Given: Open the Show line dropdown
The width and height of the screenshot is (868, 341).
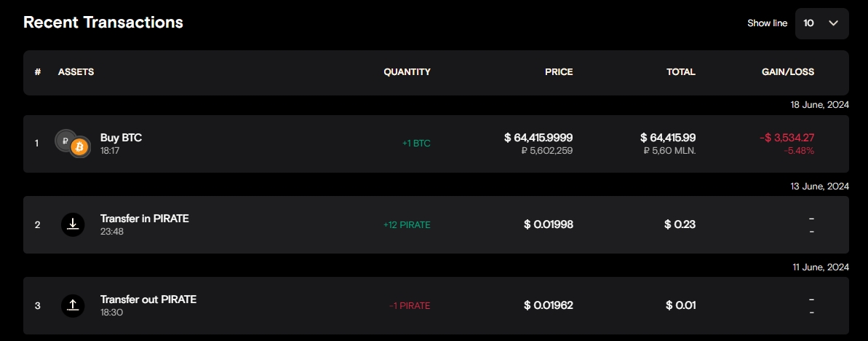Looking at the screenshot, I should (x=821, y=23).
